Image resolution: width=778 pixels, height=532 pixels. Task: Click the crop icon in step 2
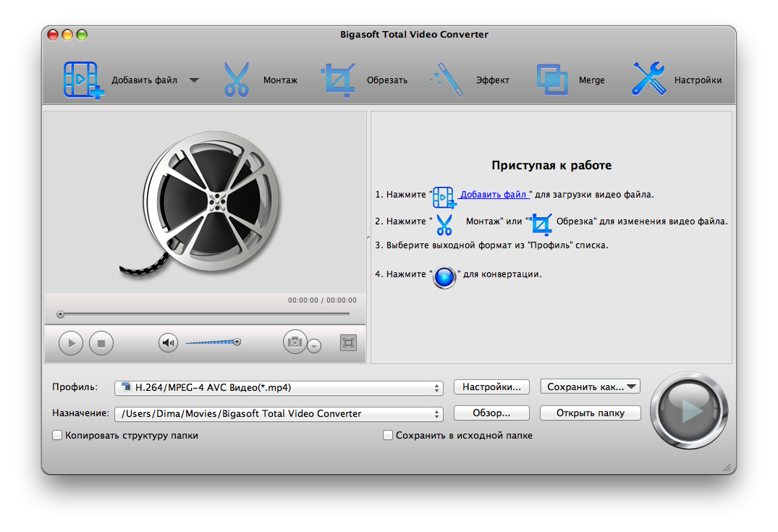pos(541,224)
